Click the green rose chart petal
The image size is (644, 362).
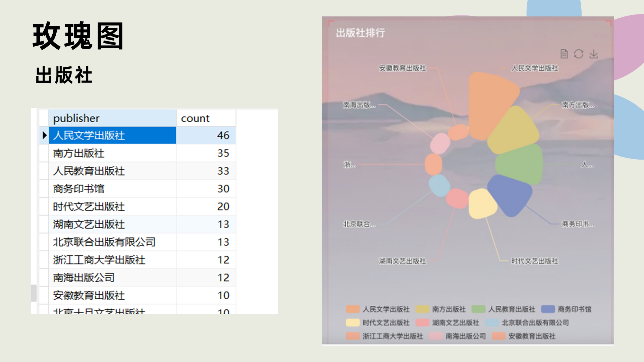tap(520, 164)
